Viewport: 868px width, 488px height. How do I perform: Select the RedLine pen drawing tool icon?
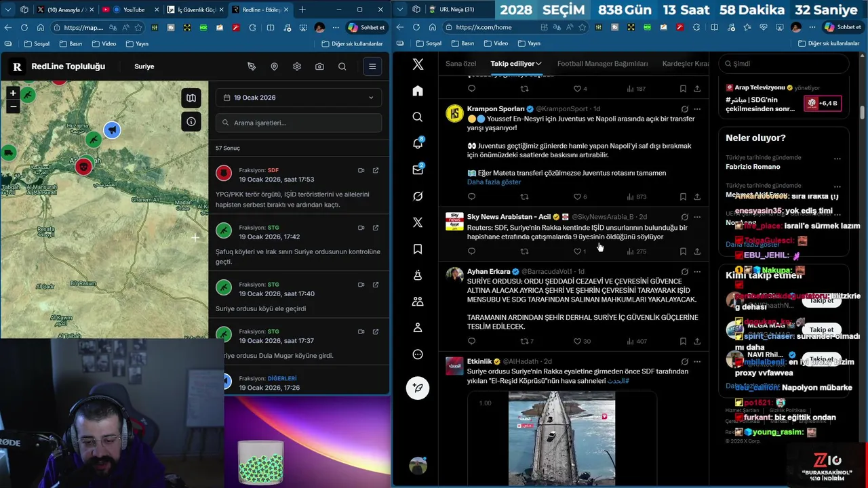click(x=252, y=66)
